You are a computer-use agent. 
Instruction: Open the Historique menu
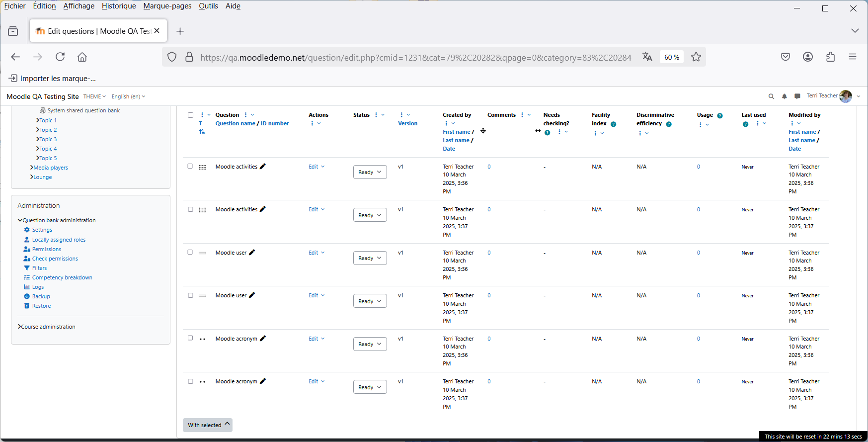(x=119, y=6)
